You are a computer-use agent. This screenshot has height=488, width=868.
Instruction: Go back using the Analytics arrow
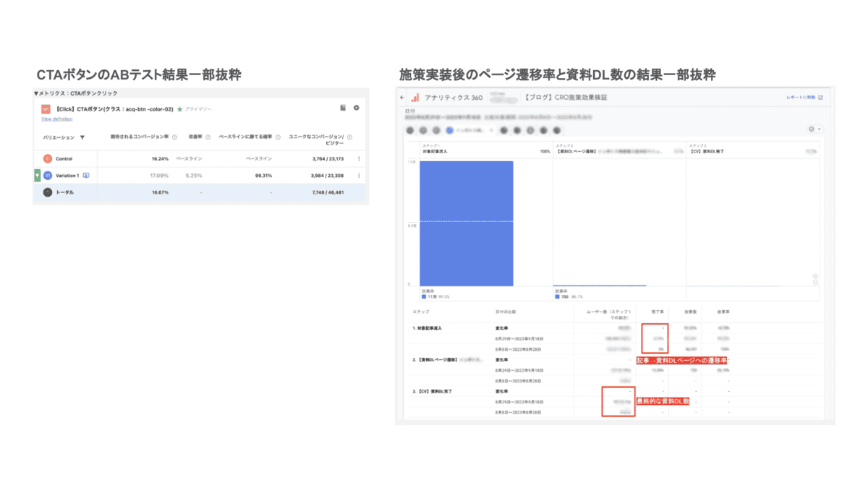coord(403,97)
